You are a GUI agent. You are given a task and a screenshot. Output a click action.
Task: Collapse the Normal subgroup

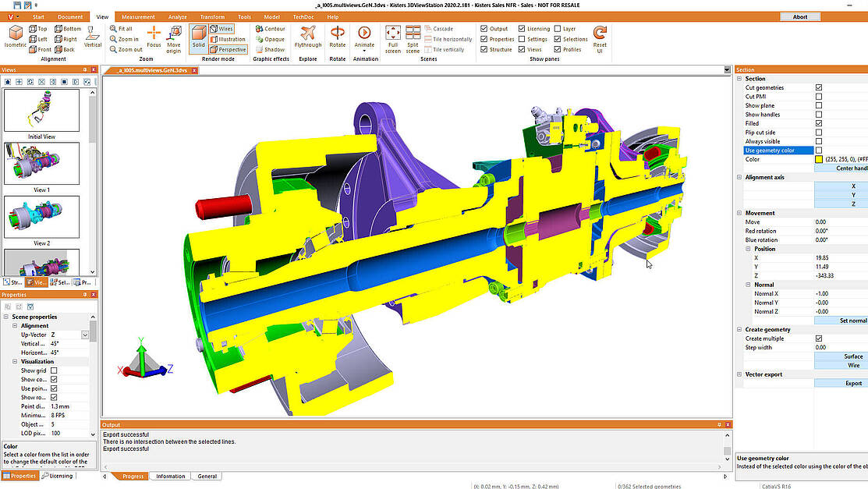coord(748,285)
